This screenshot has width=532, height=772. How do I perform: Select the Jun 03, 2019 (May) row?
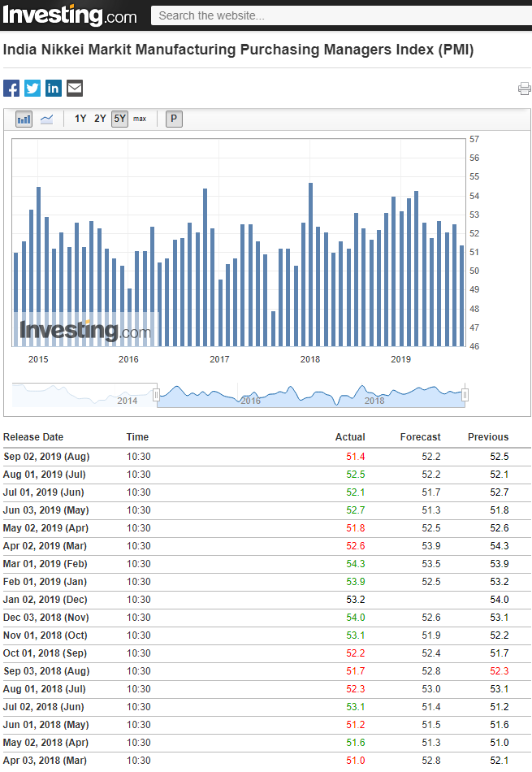click(267, 510)
